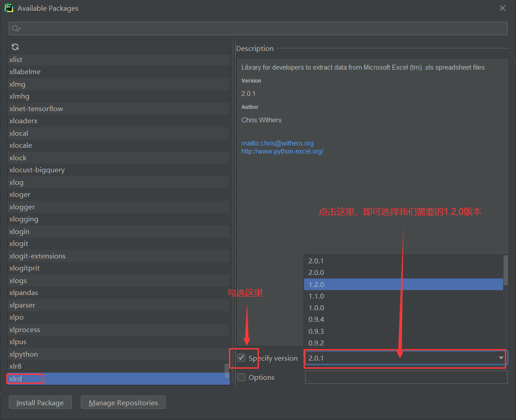
Task: Click the PyCharm logo in title bar
Action: [x=9, y=8]
